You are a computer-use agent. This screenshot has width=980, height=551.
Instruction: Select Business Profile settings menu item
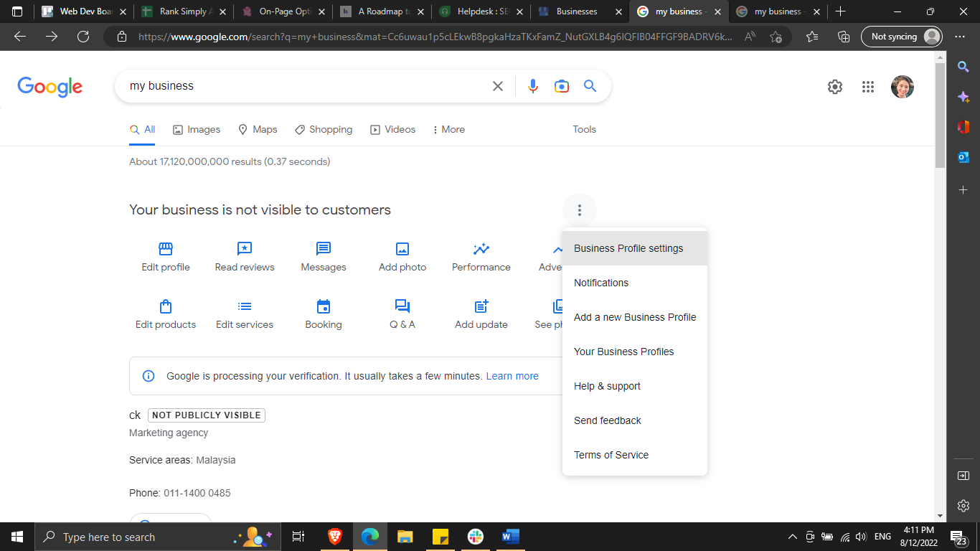[x=628, y=248]
